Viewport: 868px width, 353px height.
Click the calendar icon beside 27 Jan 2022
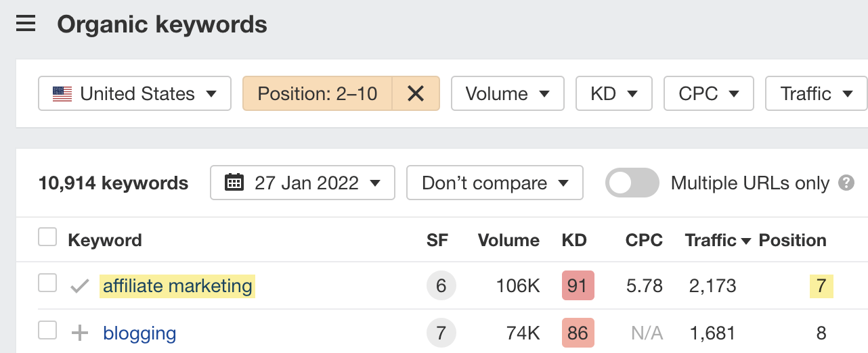[x=234, y=183]
